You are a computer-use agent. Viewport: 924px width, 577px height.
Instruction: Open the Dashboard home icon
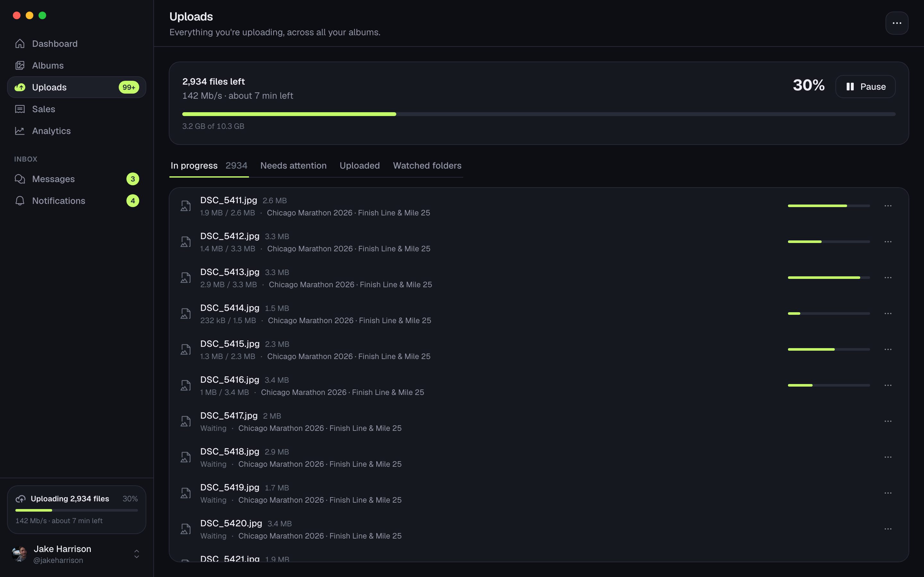tap(20, 44)
